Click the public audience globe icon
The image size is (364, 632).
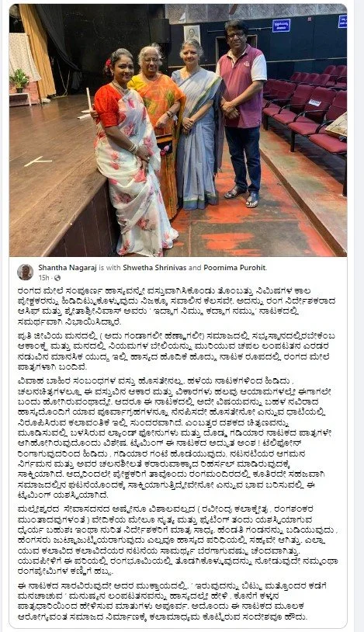(x=57, y=278)
